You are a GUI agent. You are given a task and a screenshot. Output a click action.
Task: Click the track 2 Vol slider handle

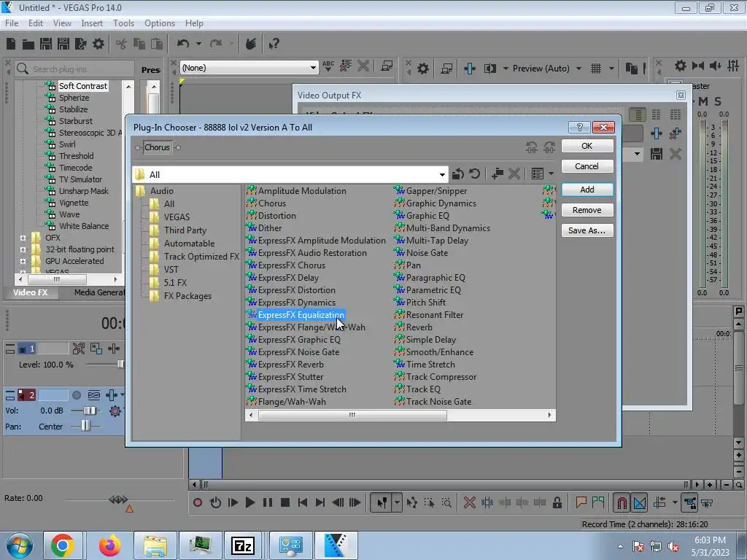click(x=89, y=411)
